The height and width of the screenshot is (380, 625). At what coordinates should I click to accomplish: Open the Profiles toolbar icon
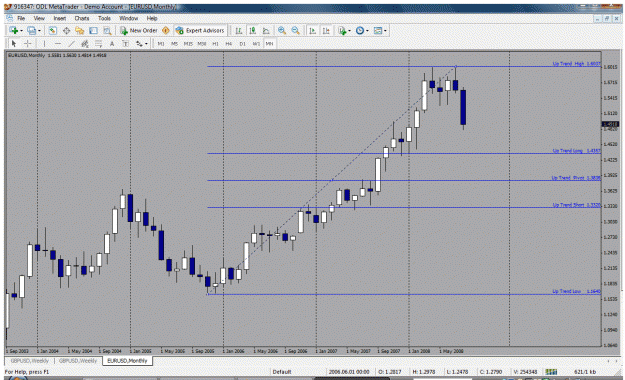(x=31, y=31)
